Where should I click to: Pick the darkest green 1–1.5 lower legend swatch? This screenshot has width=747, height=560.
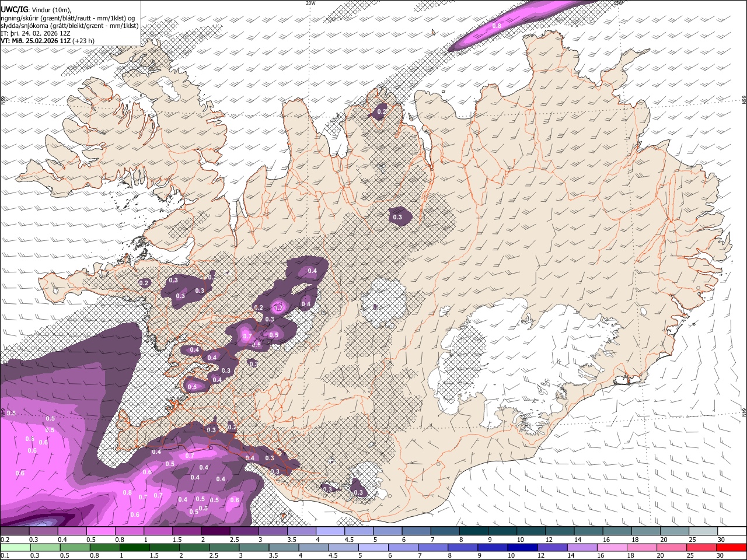click(135, 547)
